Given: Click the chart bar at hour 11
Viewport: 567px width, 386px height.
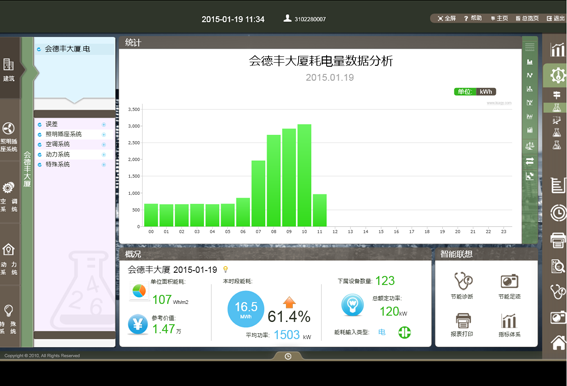Looking at the screenshot, I should 320,210.
